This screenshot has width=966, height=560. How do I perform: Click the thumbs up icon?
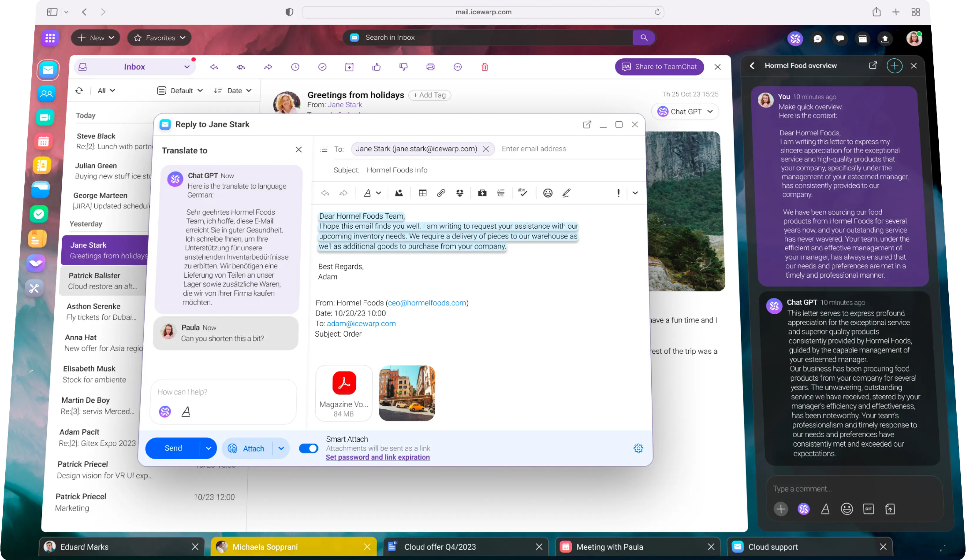[x=376, y=67]
